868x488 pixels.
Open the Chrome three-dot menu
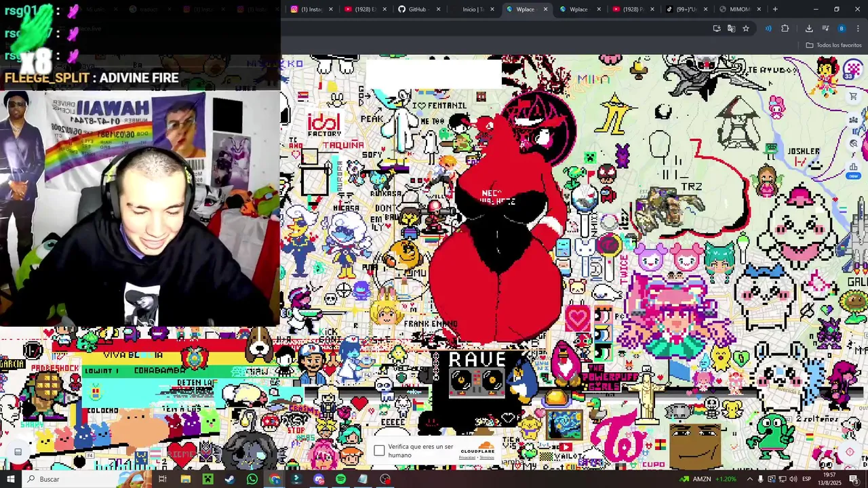tap(858, 28)
